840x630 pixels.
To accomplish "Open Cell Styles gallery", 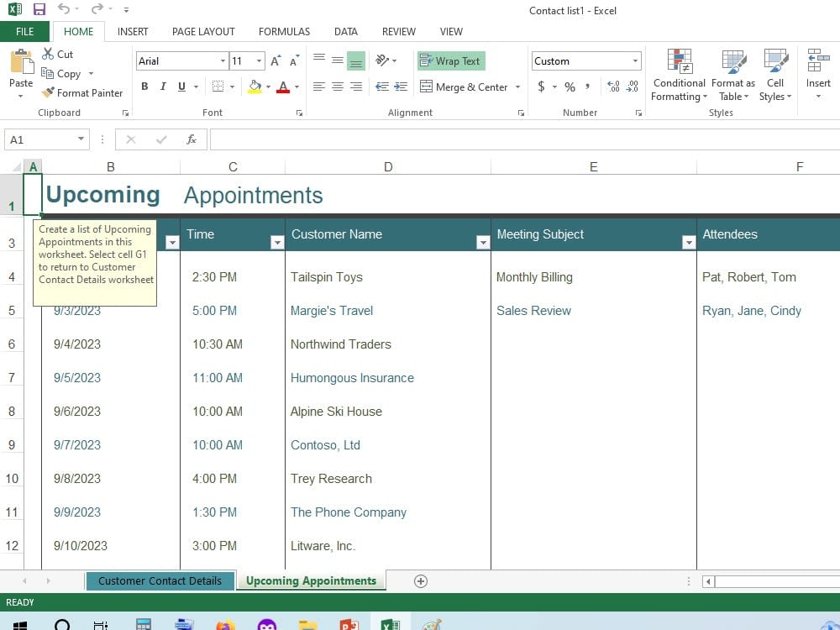I will (774, 75).
